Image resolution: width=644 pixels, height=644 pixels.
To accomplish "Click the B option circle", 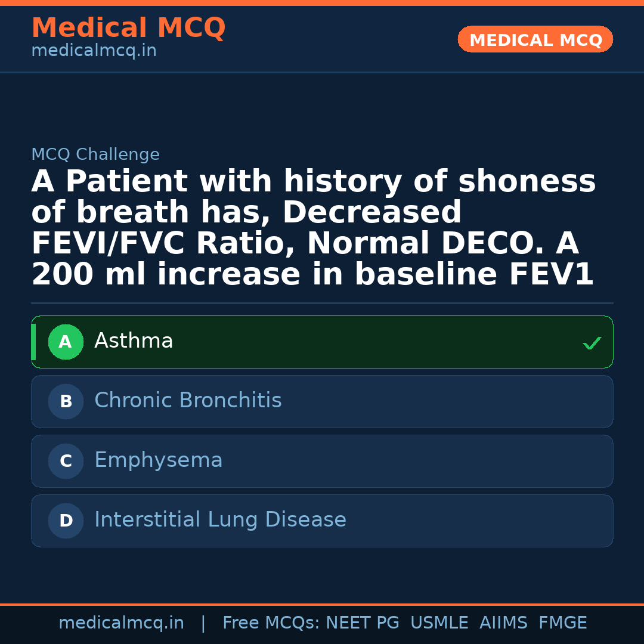I will (x=66, y=402).
